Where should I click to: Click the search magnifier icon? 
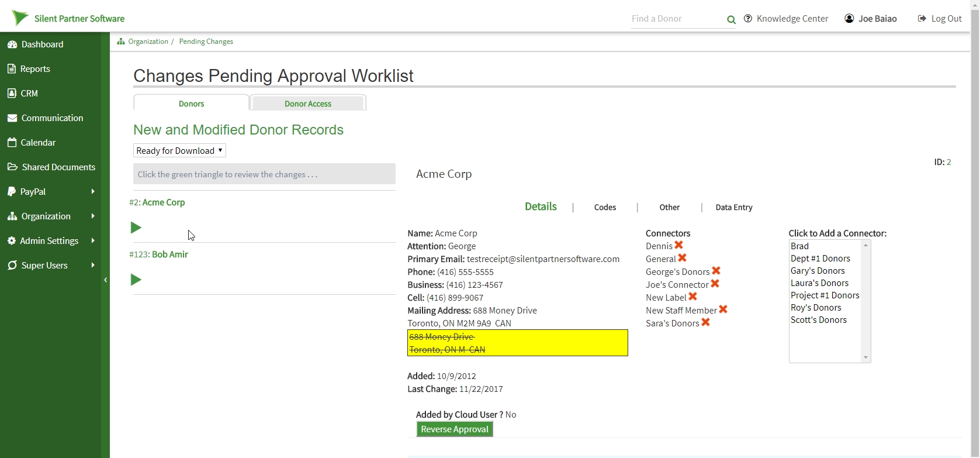(731, 20)
